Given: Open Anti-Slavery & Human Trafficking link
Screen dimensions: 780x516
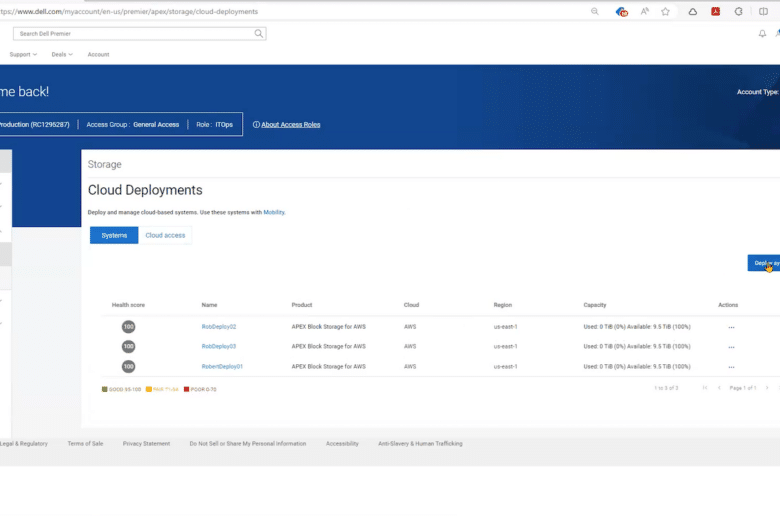Looking at the screenshot, I should point(420,443).
